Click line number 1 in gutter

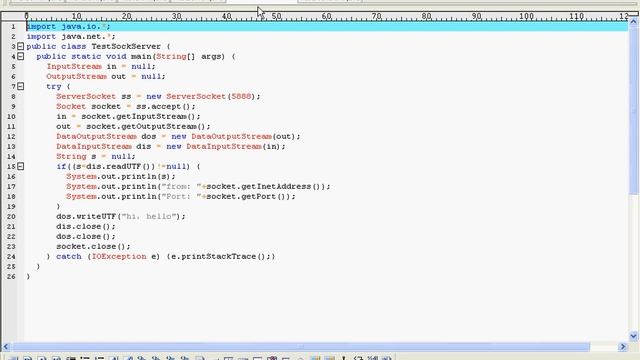(x=13, y=27)
